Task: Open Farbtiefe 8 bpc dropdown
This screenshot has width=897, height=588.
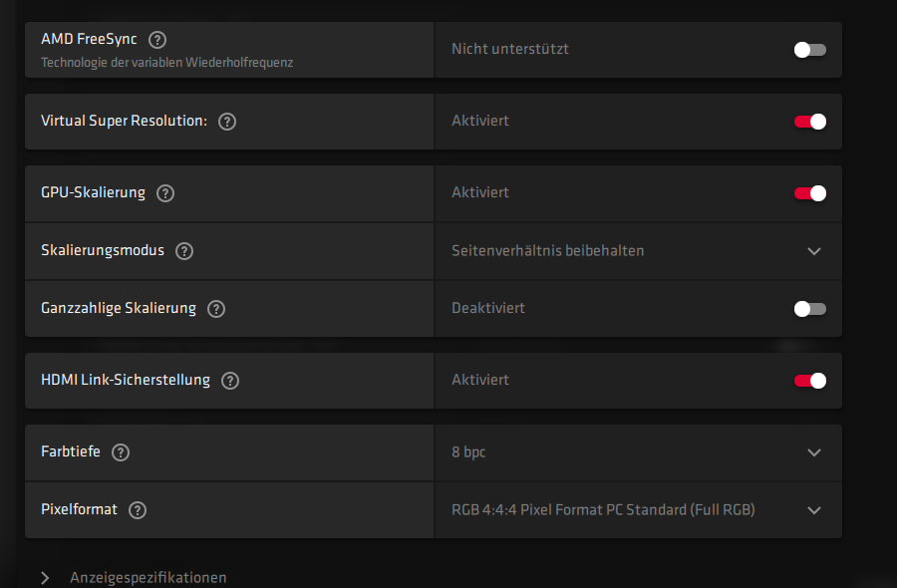Action: click(x=814, y=452)
